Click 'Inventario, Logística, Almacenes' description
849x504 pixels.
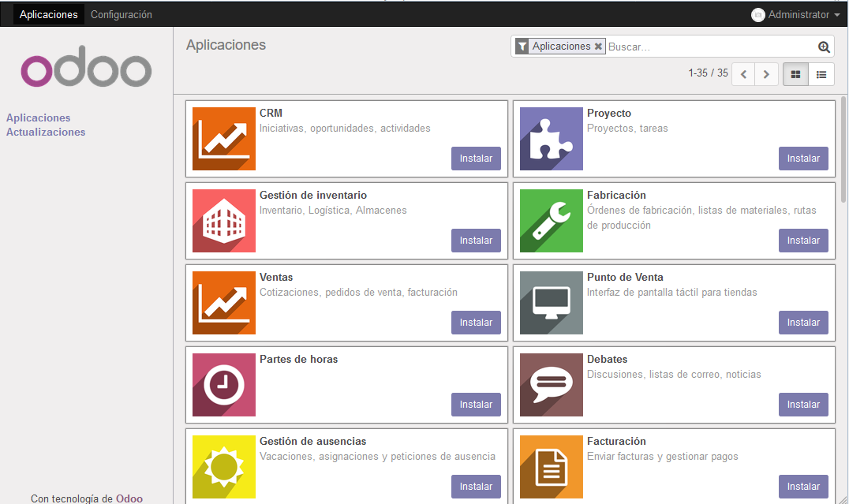[333, 211]
